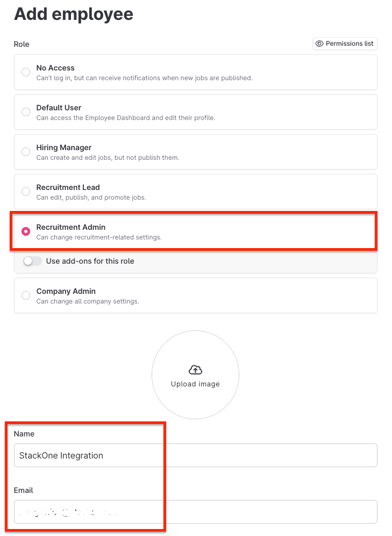Click the Upload image text
Screen dimensions: 392x536
click(195, 384)
